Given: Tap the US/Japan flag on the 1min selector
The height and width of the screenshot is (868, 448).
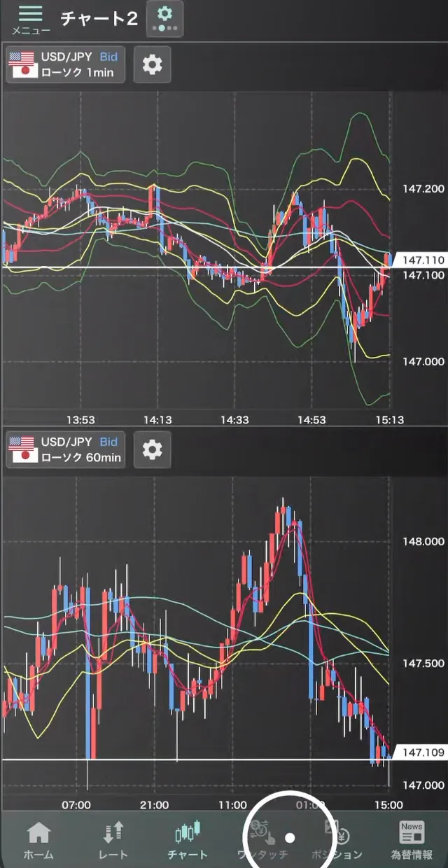Looking at the screenshot, I should coord(22,65).
